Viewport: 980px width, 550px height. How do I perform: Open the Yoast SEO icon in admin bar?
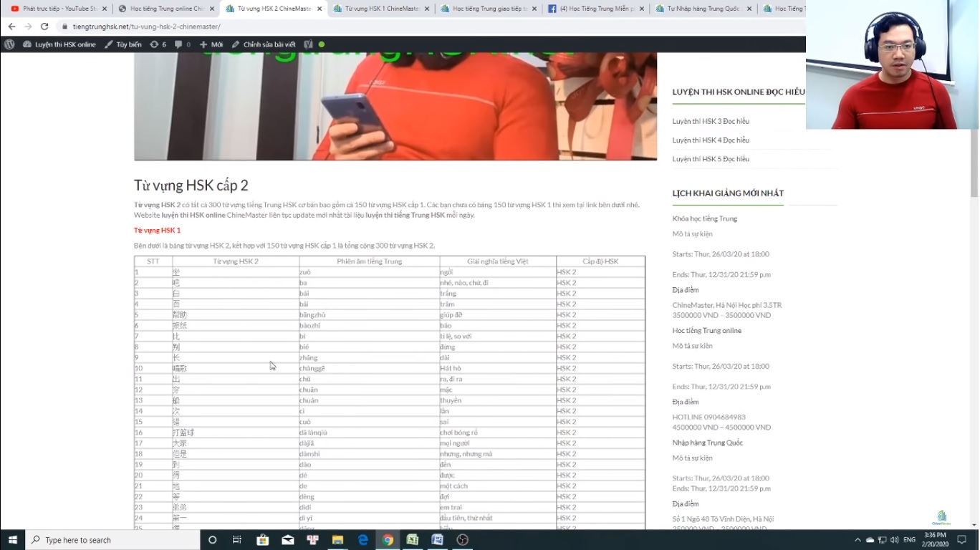pyautogui.click(x=308, y=44)
